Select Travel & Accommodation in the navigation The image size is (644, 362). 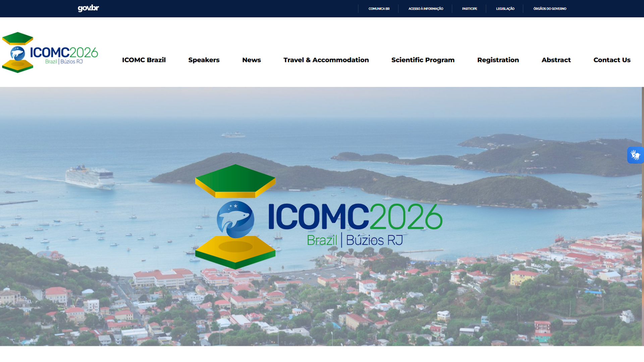point(326,60)
